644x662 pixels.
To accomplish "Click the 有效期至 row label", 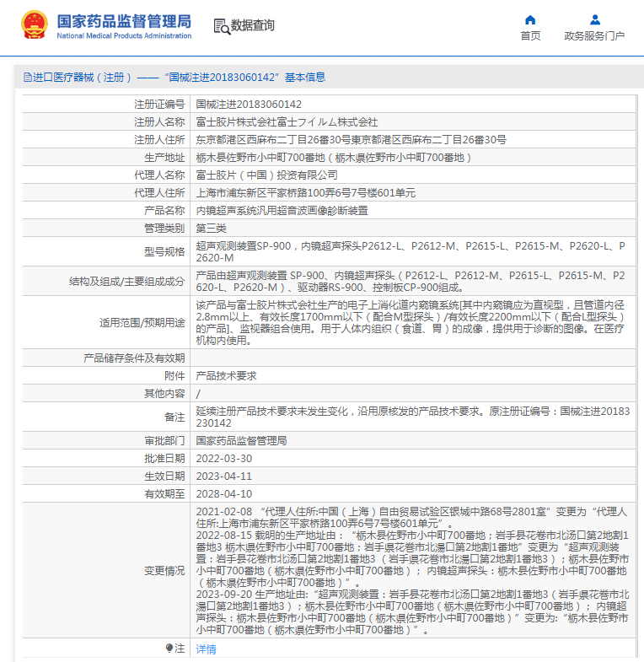I will click(164, 494).
